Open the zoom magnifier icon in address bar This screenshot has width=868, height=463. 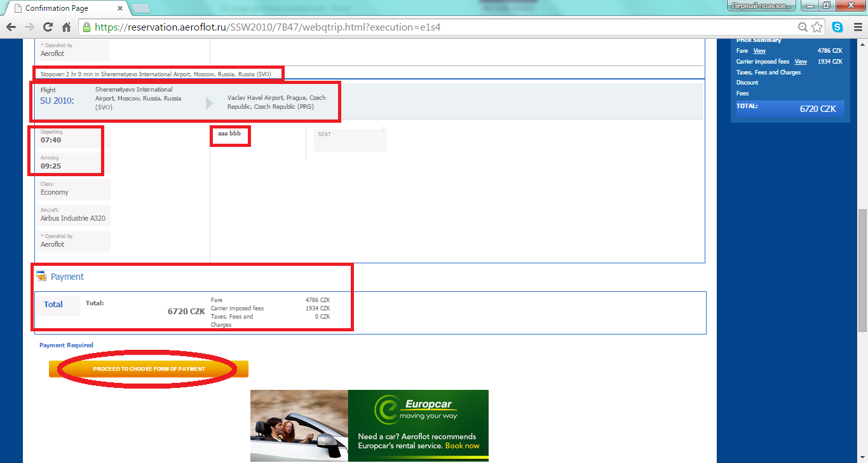click(803, 27)
